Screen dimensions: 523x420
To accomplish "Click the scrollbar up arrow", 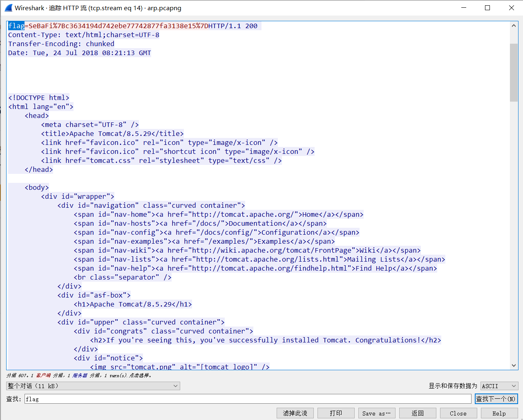I will pos(514,25).
